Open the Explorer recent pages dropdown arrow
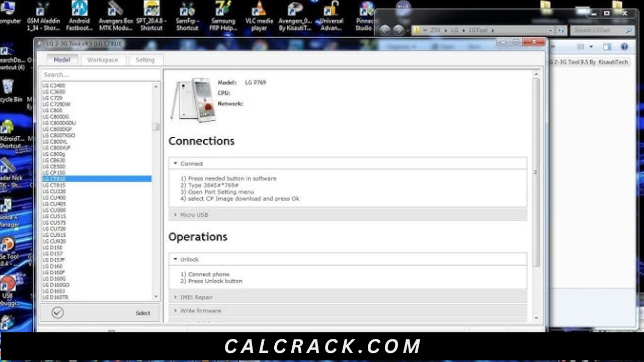644x362 pixels. 407,31
